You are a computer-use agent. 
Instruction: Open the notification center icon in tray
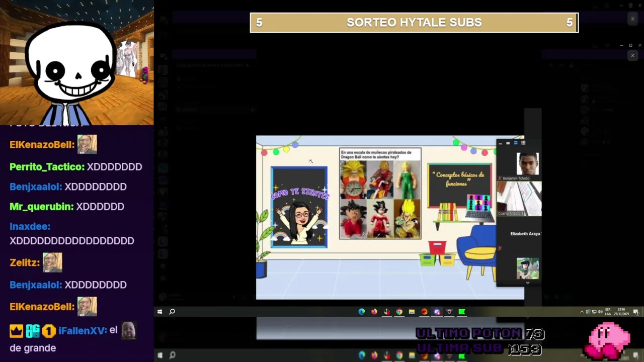click(636, 312)
